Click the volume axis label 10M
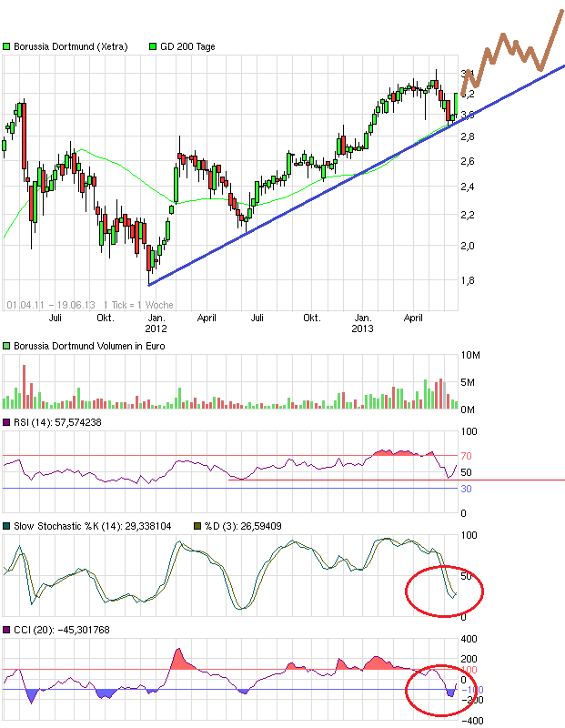The width and height of the screenshot is (565, 728). click(x=470, y=355)
